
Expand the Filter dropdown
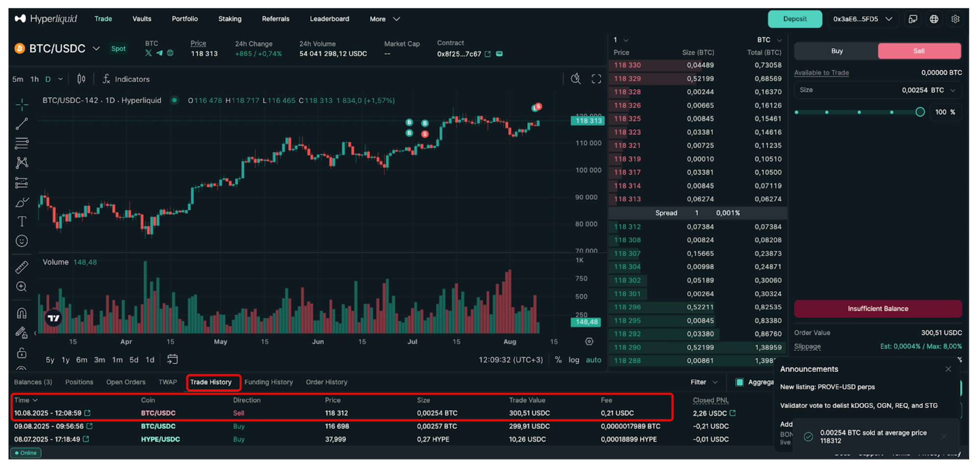pos(704,382)
